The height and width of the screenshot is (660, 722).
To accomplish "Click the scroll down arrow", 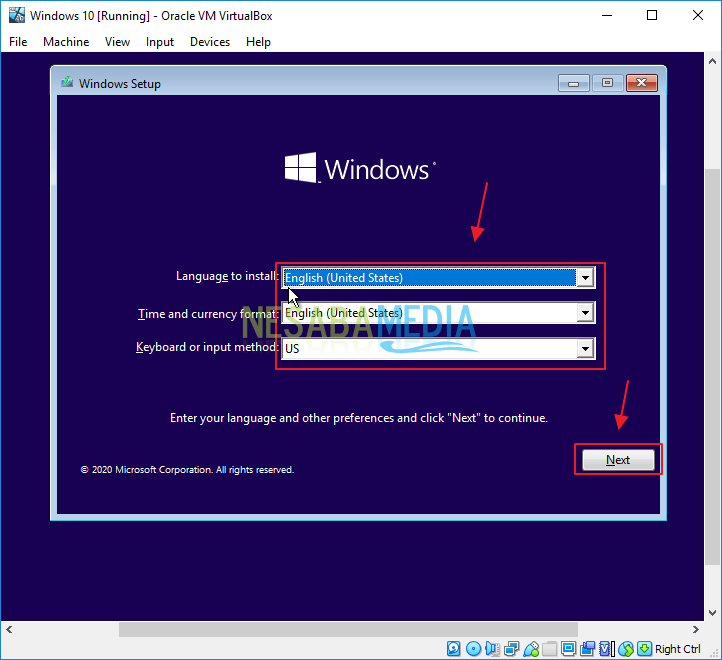I will (712, 613).
